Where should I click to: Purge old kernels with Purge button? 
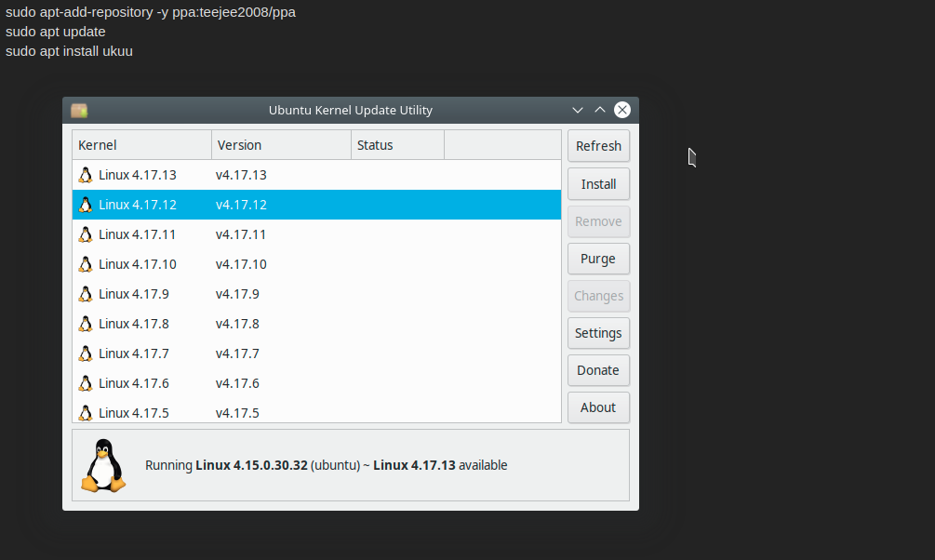599,259
